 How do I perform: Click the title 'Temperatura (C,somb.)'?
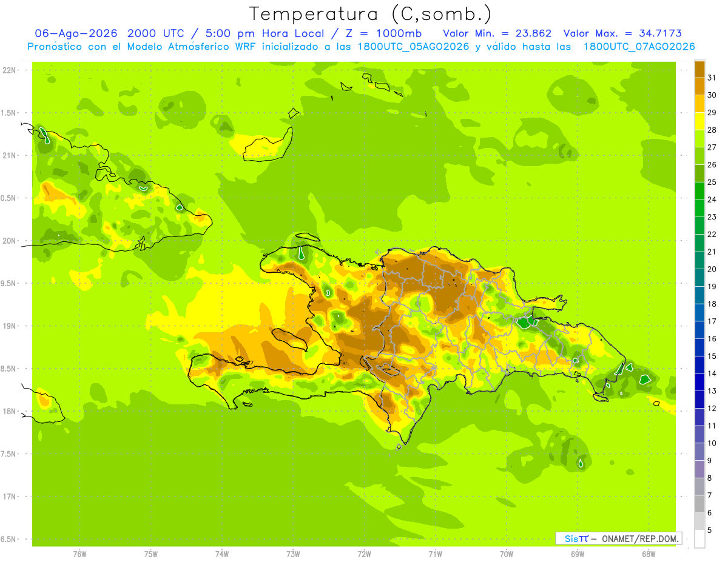pyautogui.click(x=370, y=13)
